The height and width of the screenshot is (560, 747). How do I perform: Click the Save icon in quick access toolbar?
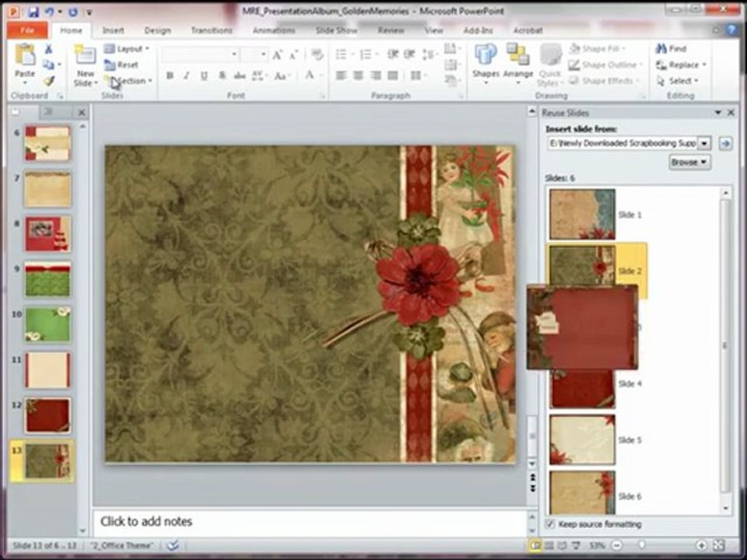(x=33, y=12)
